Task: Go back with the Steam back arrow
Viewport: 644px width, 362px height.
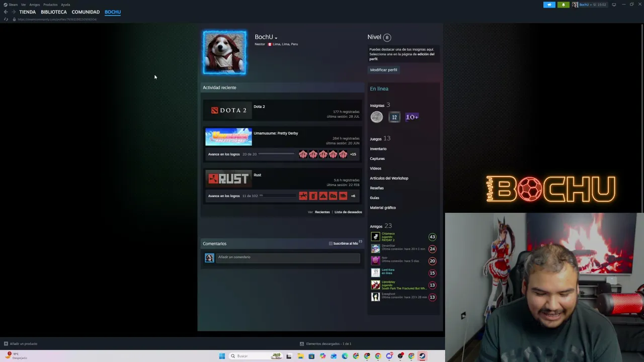Action: [6, 12]
